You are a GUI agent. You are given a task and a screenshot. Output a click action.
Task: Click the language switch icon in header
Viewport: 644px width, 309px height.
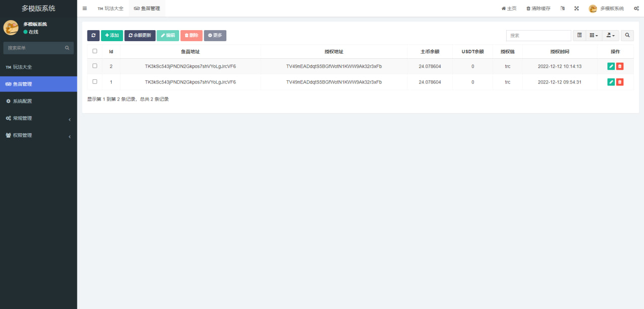coord(562,9)
